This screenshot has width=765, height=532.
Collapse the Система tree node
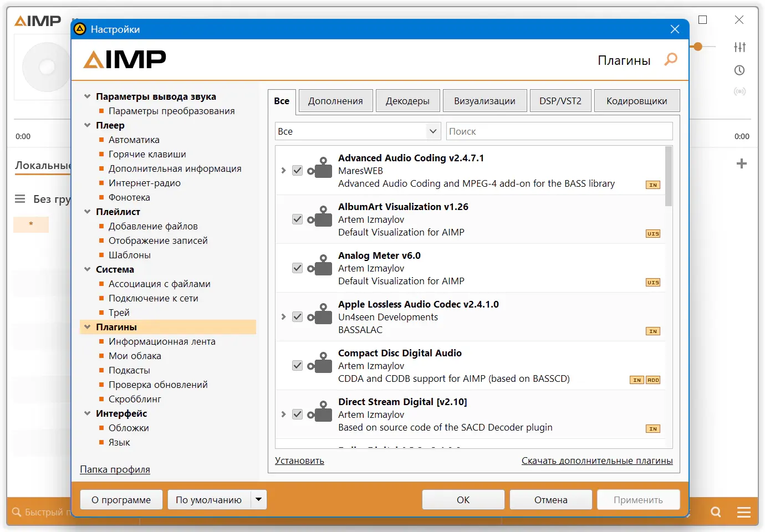pos(87,269)
